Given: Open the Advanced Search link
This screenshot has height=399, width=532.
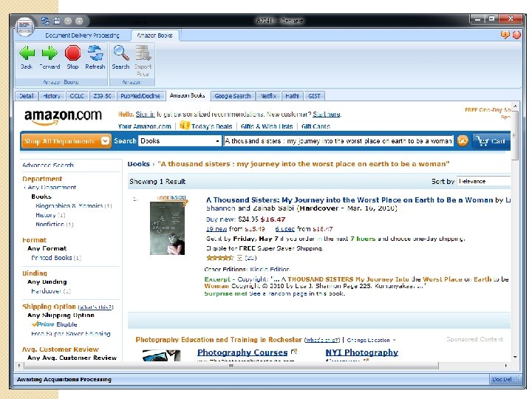Looking at the screenshot, I should [48, 166].
